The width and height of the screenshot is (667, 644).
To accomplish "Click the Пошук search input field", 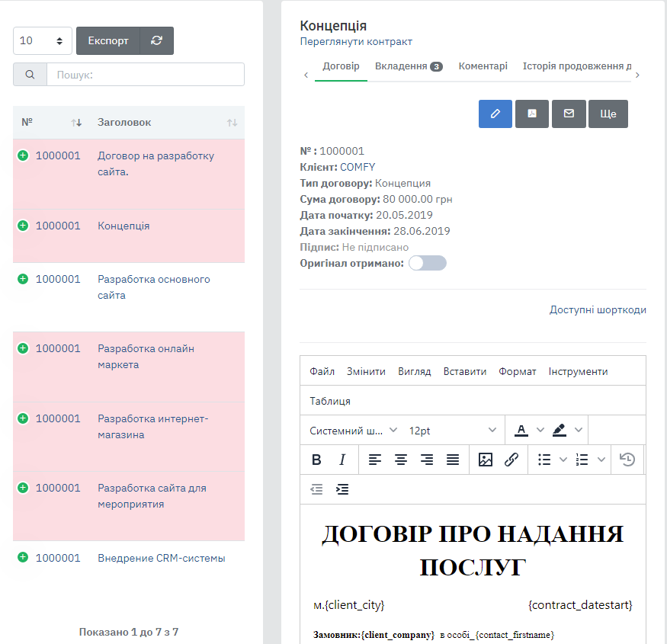I will click(145, 75).
